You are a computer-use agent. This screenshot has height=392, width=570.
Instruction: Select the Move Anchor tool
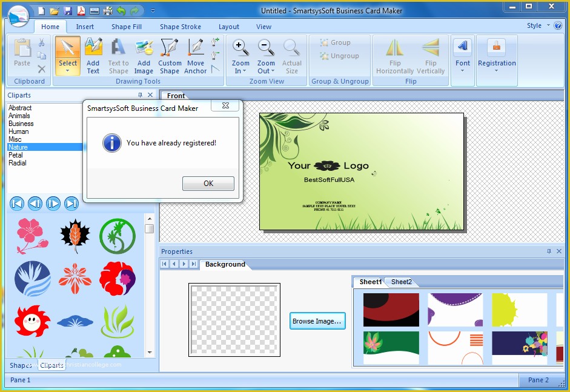point(196,56)
